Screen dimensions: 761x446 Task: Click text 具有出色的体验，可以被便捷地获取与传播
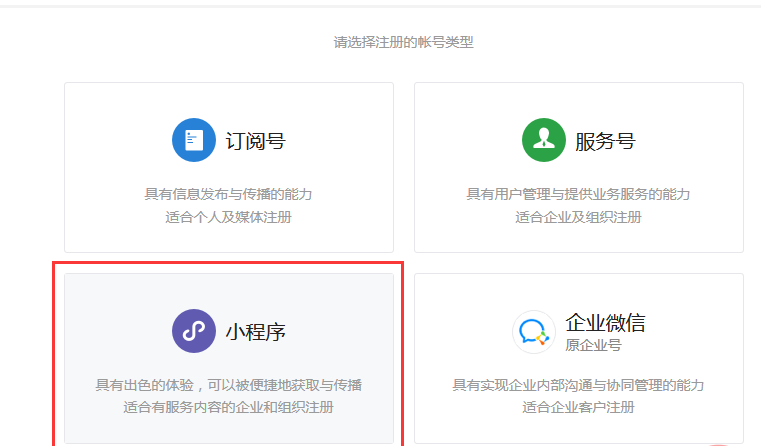point(228,385)
